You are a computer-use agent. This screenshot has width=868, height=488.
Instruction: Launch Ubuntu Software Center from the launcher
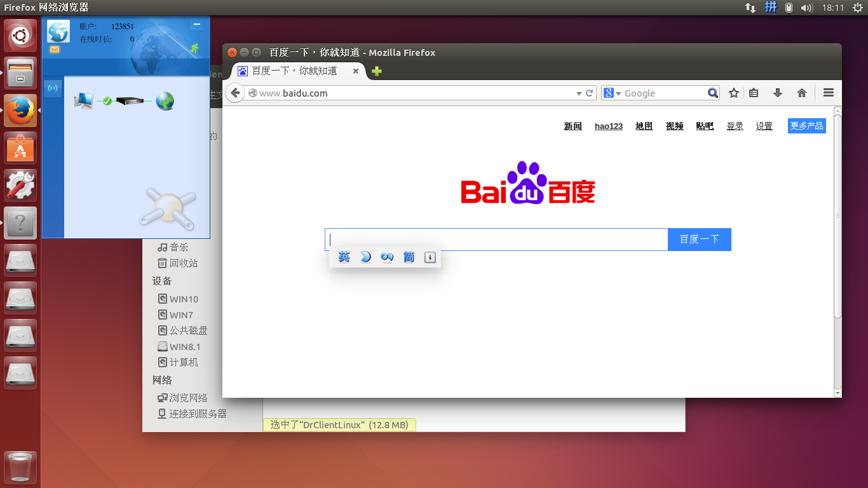click(x=20, y=148)
